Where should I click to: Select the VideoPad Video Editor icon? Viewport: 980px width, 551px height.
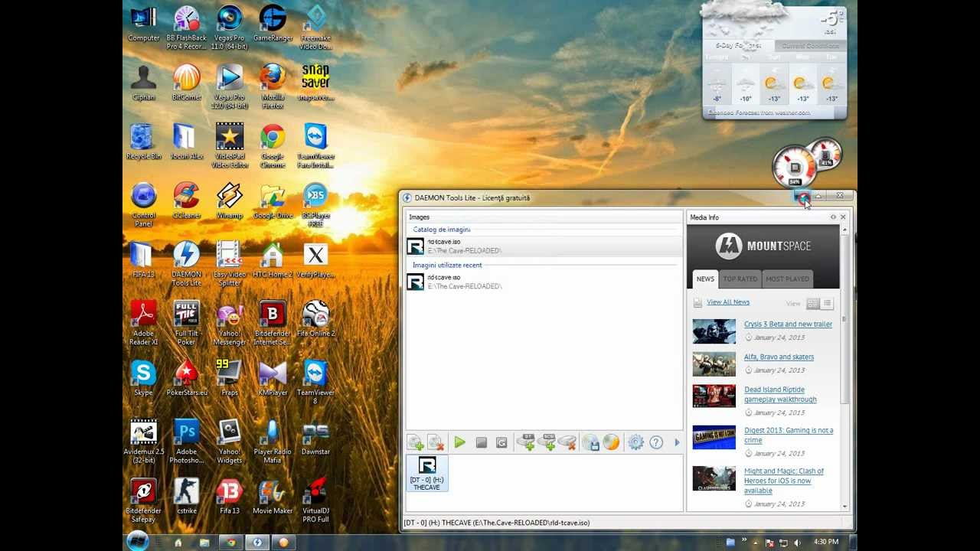point(230,145)
